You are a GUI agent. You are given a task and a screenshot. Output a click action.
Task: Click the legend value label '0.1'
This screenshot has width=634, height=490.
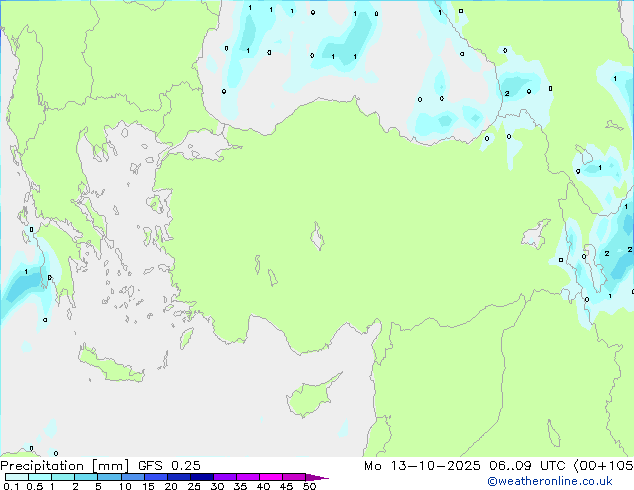point(11,486)
